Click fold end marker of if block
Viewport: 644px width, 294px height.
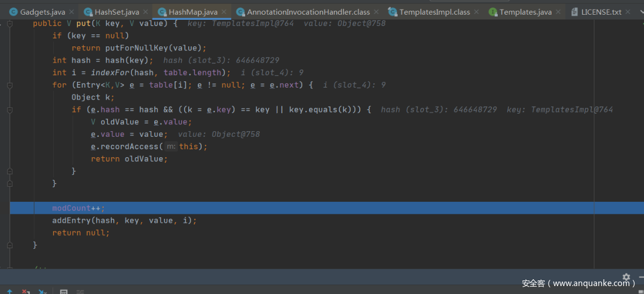tap(10, 171)
